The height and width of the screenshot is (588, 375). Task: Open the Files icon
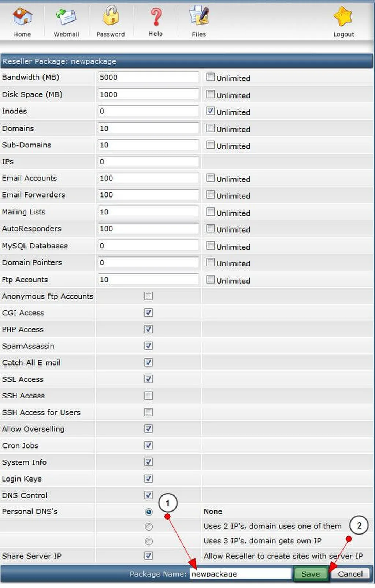[199, 15]
